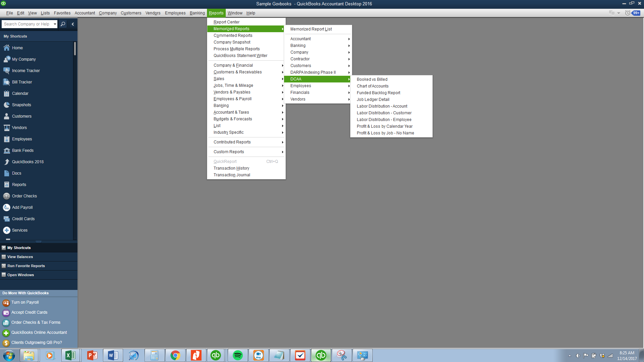This screenshot has height=362, width=644.
Task: Expand Customers & Receivables submenu
Action: pyautogui.click(x=246, y=72)
